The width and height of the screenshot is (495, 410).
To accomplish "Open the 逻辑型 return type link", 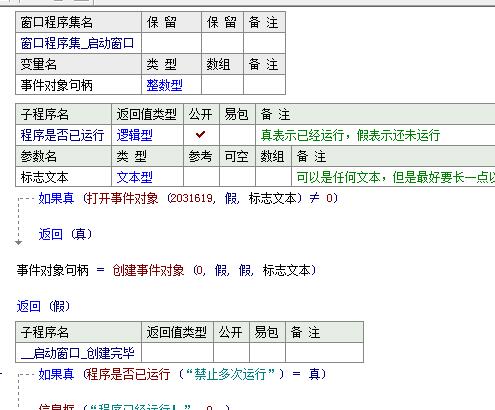I will click(x=135, y=135).
